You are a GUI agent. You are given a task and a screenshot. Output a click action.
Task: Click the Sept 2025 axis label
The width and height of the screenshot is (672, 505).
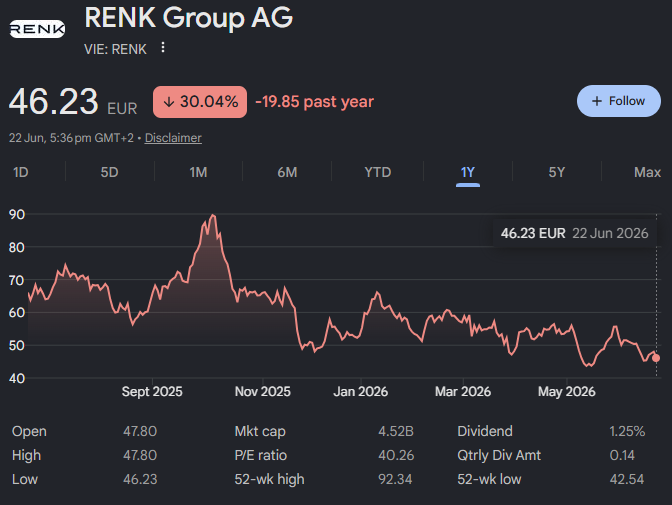[152, 391]
